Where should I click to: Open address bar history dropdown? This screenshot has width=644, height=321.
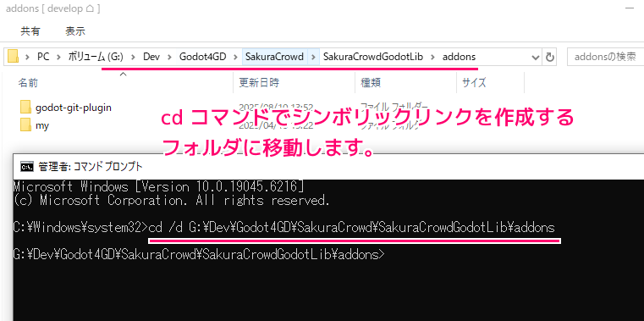click(x=536, y=58)
